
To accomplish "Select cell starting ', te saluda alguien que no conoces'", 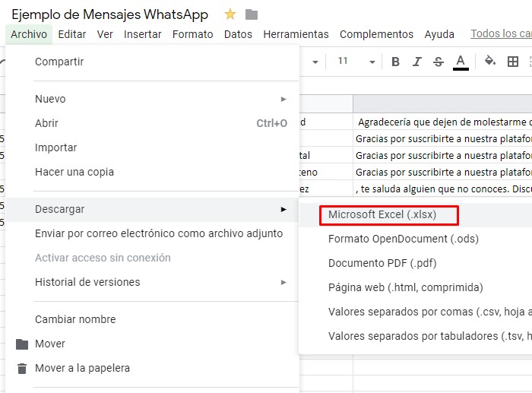I will point(442,189).
